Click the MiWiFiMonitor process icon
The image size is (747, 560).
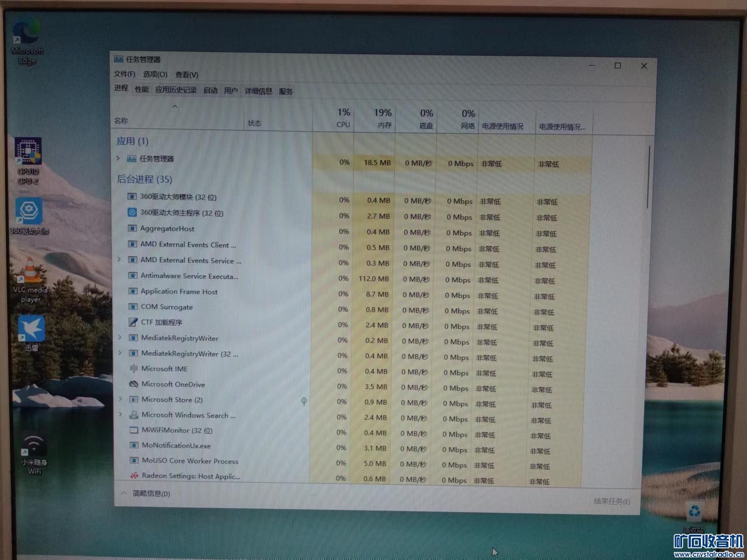click(134, 430)
